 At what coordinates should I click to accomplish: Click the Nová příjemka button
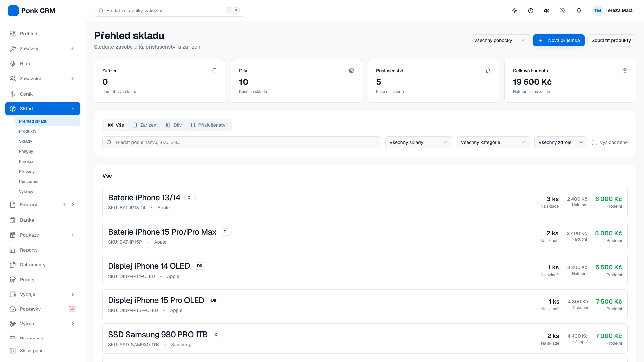click(558, 40)
